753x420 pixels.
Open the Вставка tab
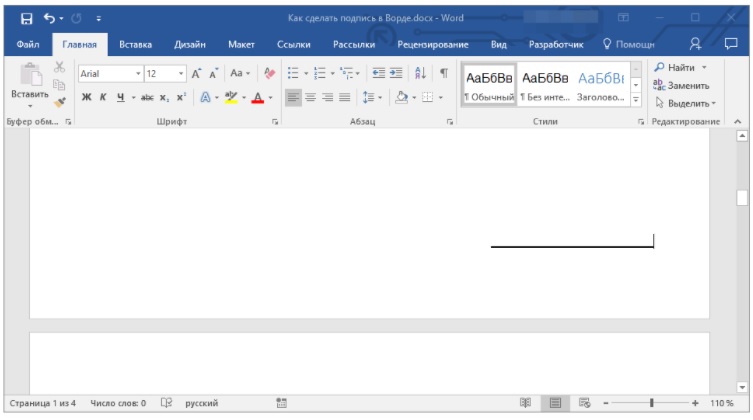(x=135, y=44)
